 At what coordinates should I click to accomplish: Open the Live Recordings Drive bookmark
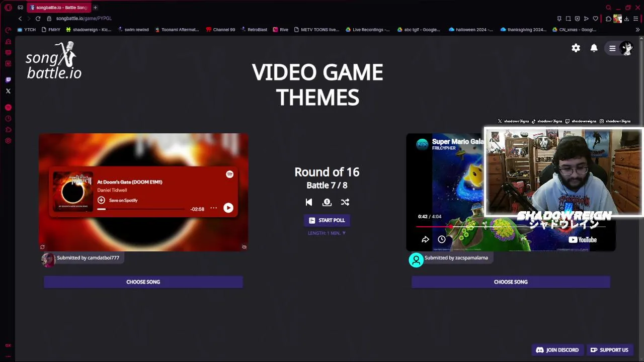[x=367, y=30]
